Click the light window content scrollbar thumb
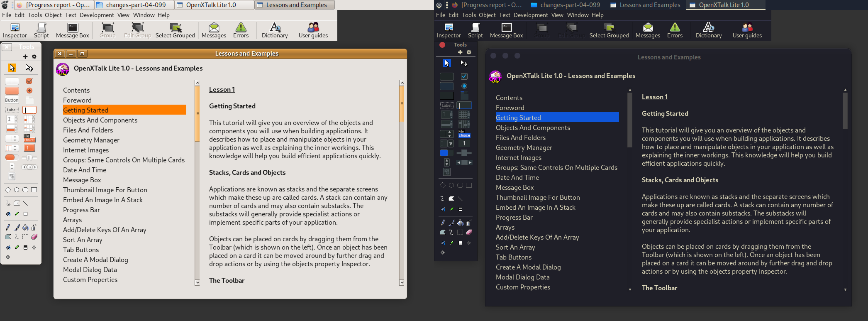The width and height of the screenshot is (868, 321). coord(402,104)
